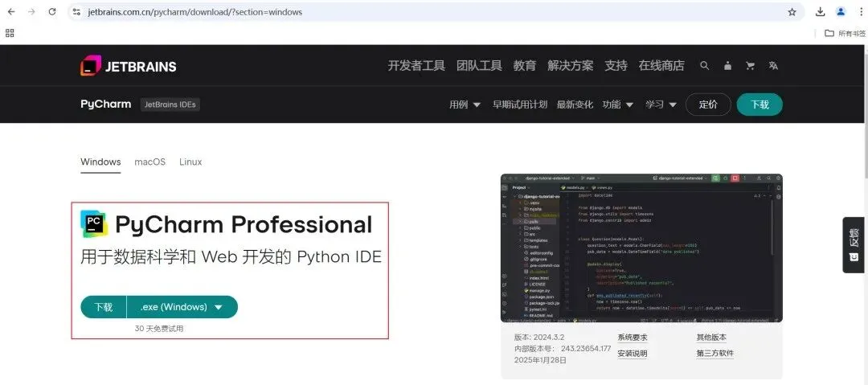Click the 定价 button

(708, 104)
